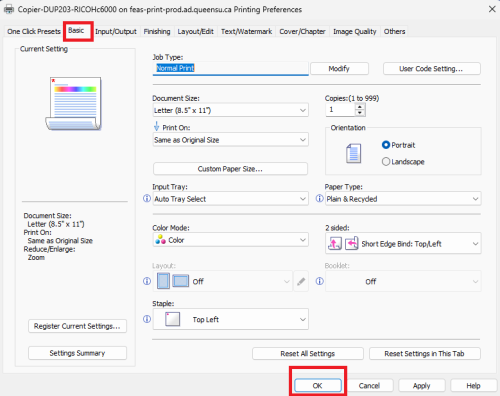This screenshot has width=500, height=396.
Task: Open the Staple dropdown
Action: [230, 319]
